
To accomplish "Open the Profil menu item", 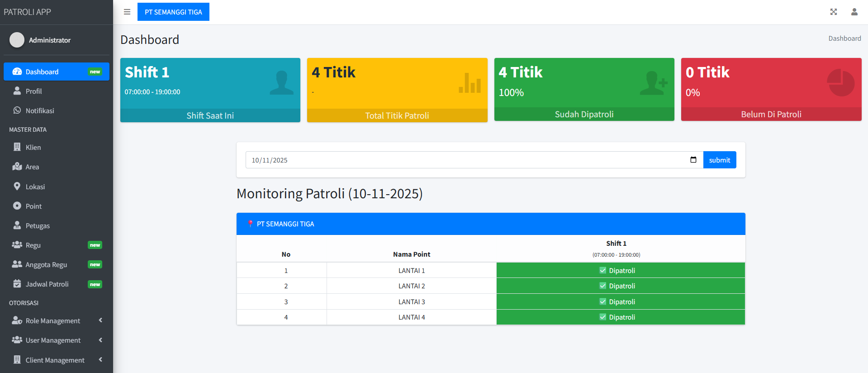I will tap(33, 91).
